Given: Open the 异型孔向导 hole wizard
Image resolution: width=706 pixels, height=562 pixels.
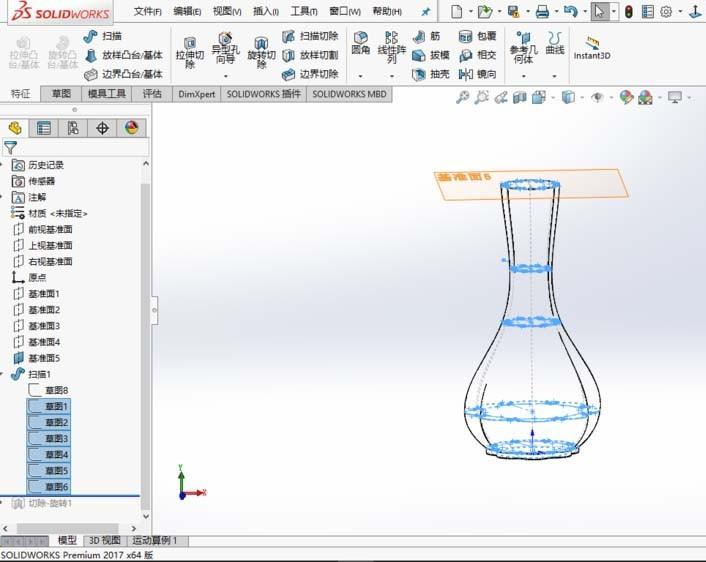Looking at the screenshot, I should pos(226,49).
